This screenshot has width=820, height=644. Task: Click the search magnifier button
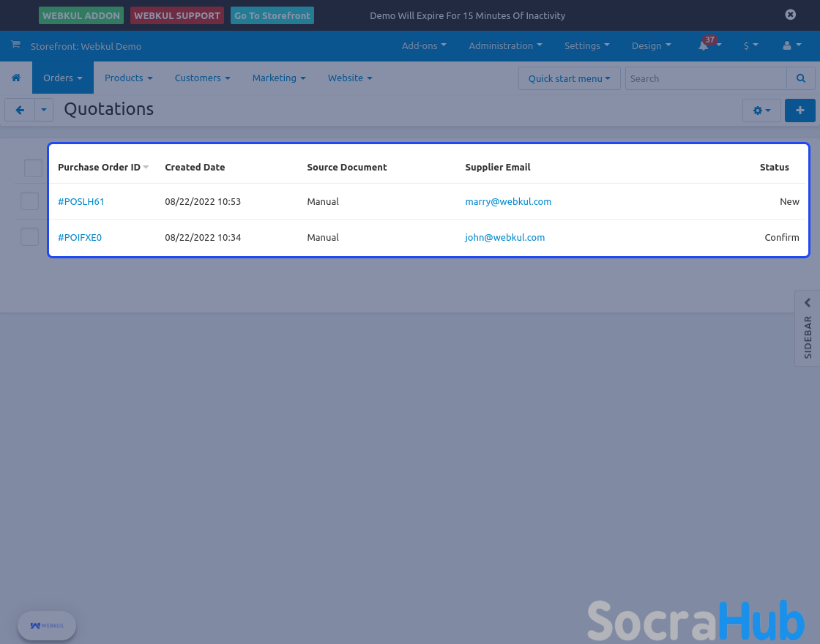[x=801, y=78]
